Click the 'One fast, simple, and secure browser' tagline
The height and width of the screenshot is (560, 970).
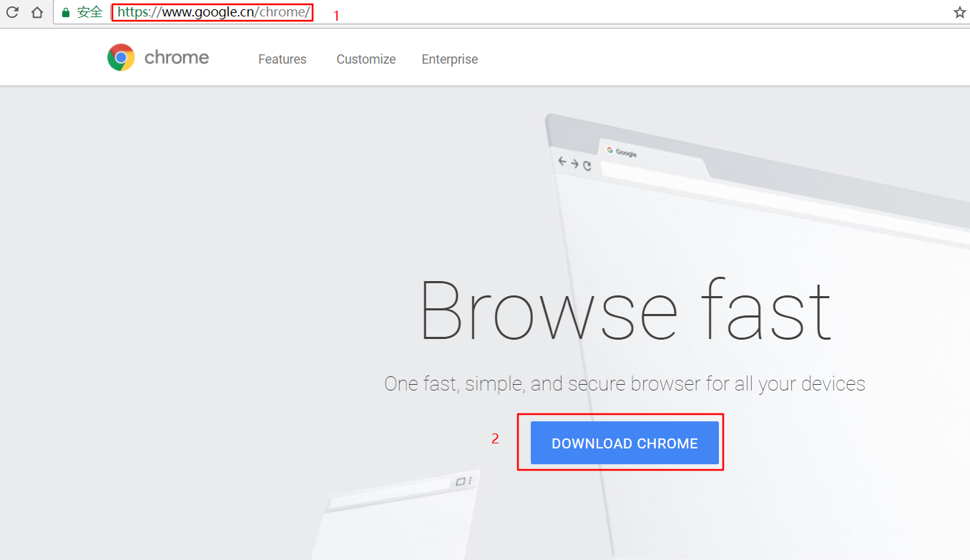coord(624,383)
